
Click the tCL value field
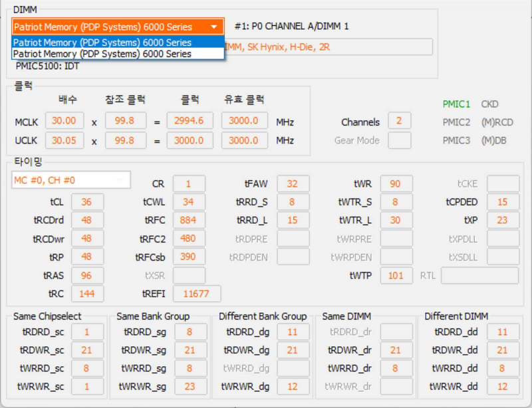[87, 202]
